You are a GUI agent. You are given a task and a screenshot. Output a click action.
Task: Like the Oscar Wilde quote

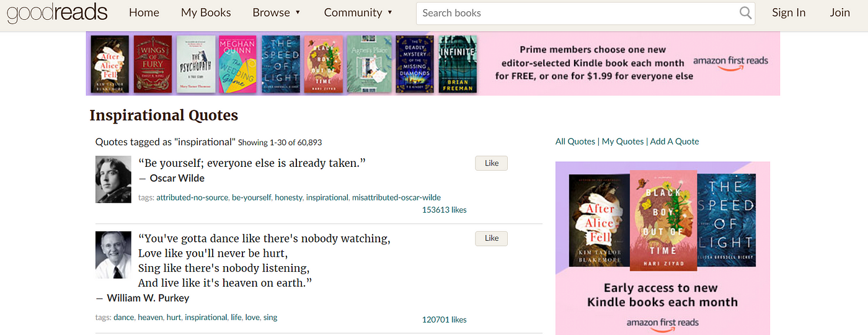(x=491, y=163)
